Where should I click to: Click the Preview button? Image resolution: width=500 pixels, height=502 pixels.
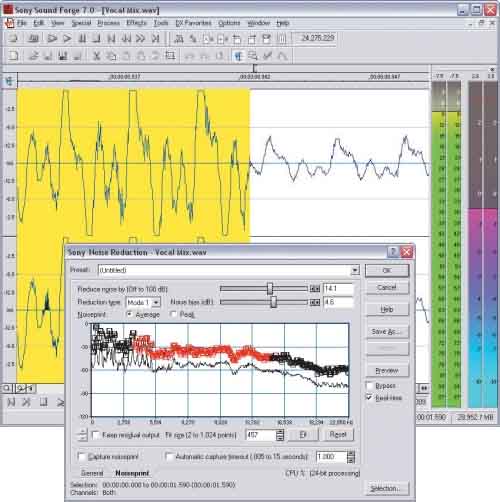387,370
